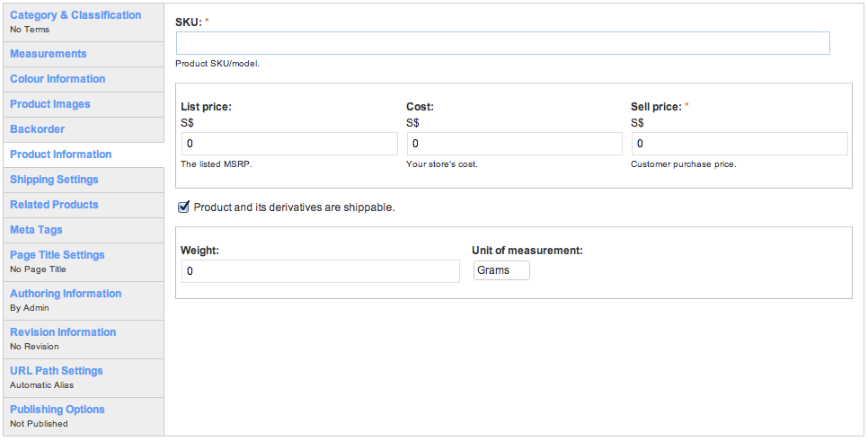This screenshot has width=868, height=441.
Task: Select the Product Information tab
Action: click(x=83, y=154)
